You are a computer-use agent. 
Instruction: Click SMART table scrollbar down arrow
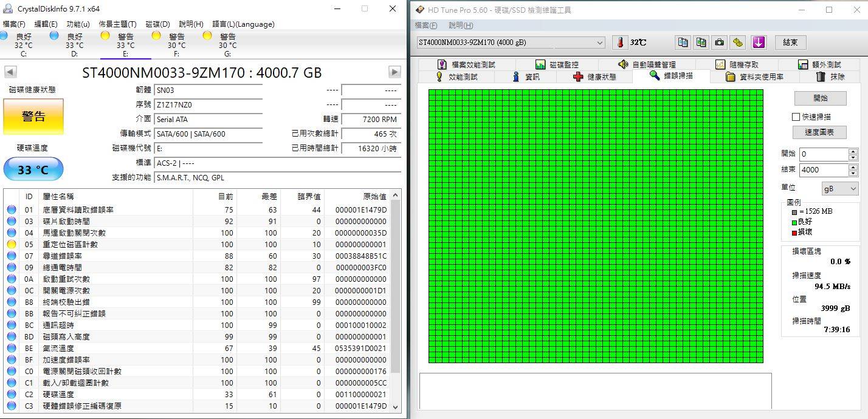(x=396, y=407)
